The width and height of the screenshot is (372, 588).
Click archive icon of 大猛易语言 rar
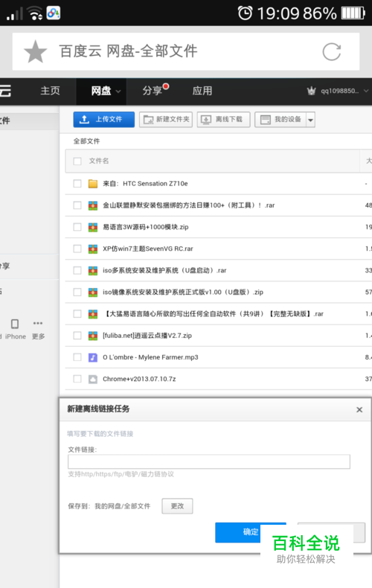[x=93, y=314]
